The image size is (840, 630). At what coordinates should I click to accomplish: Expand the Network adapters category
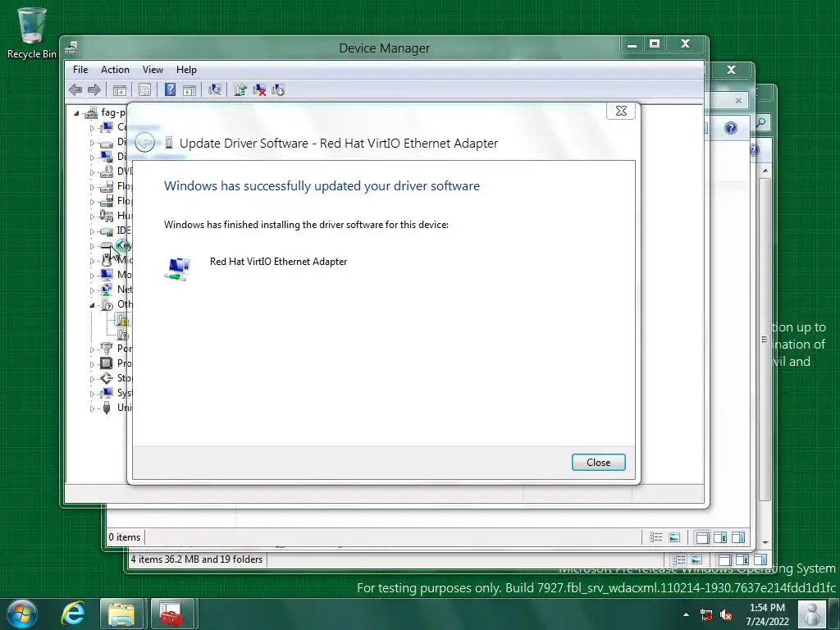click(x=92, y=290)
